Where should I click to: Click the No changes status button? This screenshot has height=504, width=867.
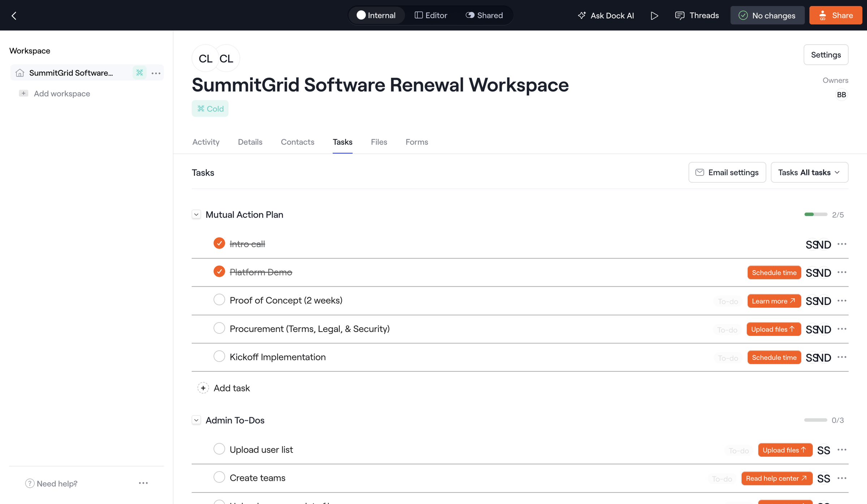tap(767, 16)
